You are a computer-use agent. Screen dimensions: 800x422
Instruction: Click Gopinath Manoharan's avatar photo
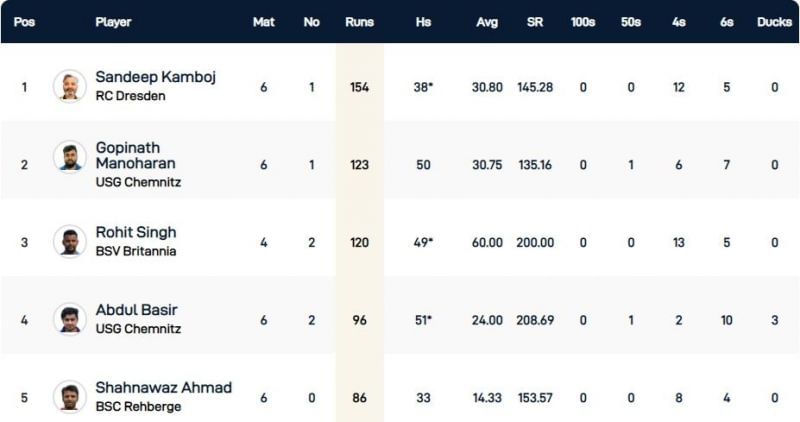click(x=70, y=164)
